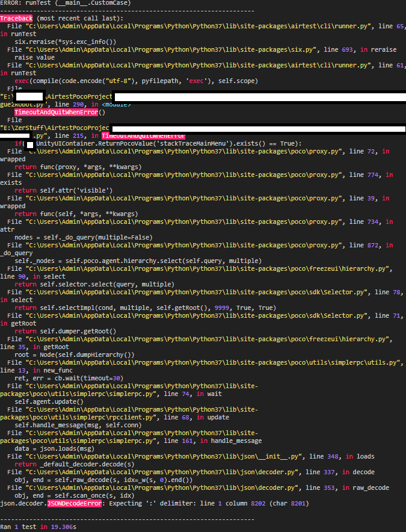
Task: Click the 'return self.selectImpl(cond, multiple...' line
Action: pos(145,308)
